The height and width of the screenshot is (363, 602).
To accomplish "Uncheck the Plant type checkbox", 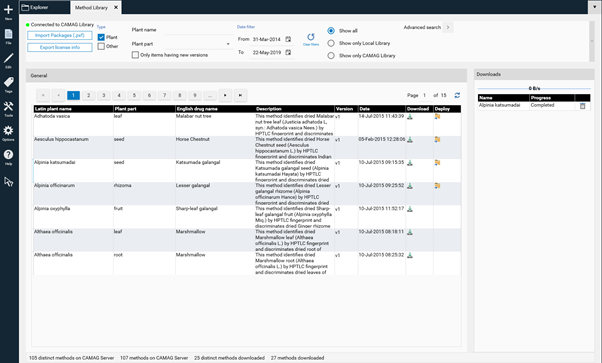I will [101, 37].
